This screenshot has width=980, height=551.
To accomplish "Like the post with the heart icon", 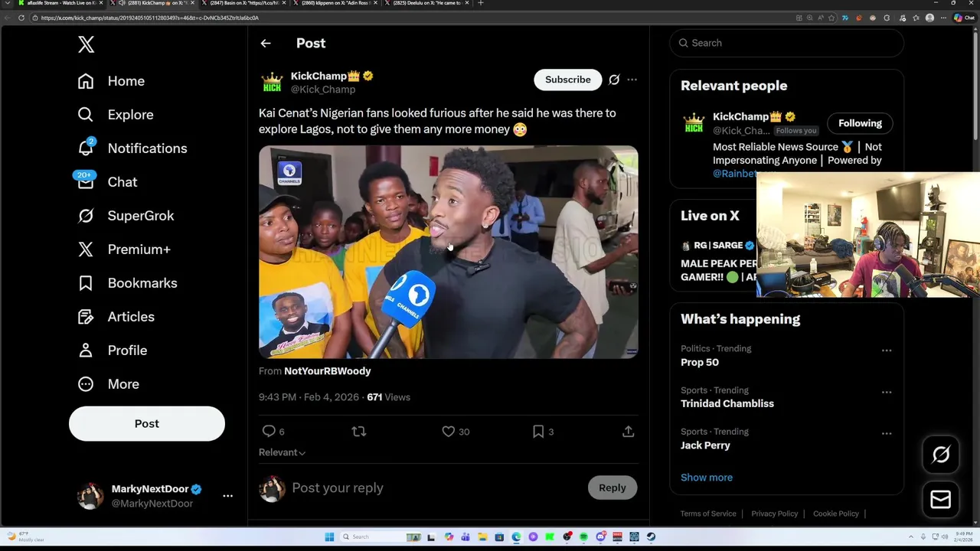I will tap(449, 432).
